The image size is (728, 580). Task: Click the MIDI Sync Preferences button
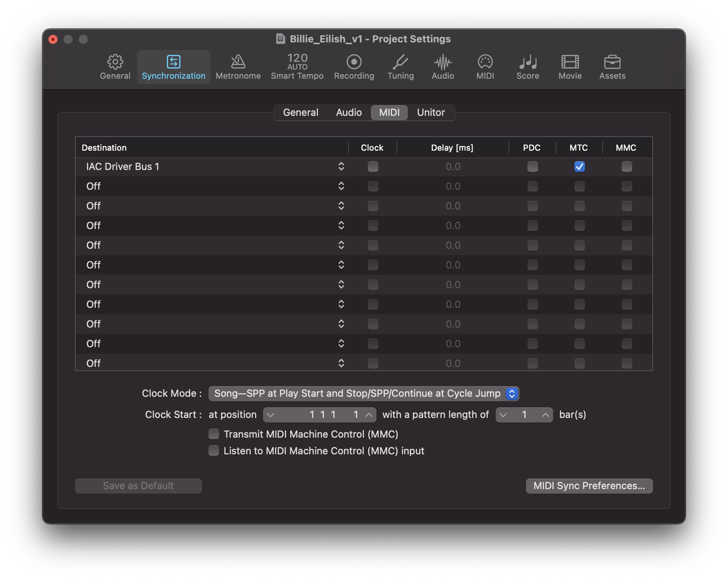(x=589, y=486)
